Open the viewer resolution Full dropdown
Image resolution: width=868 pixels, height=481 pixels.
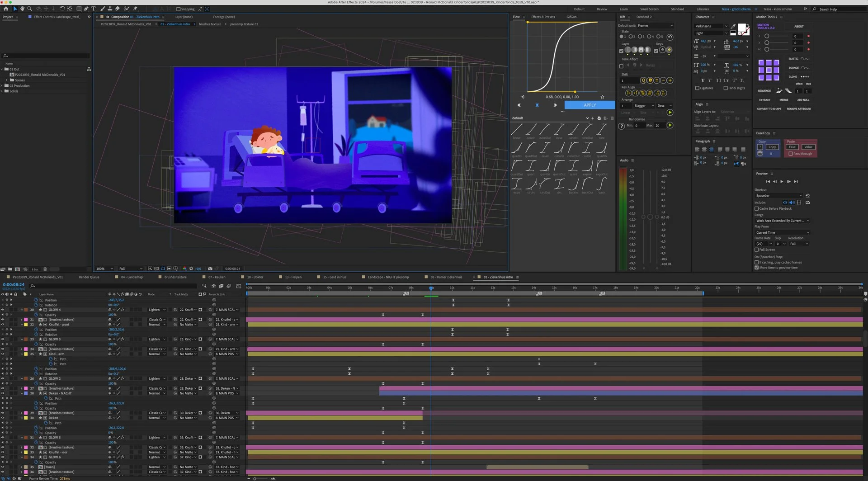[x=131, y=269]
